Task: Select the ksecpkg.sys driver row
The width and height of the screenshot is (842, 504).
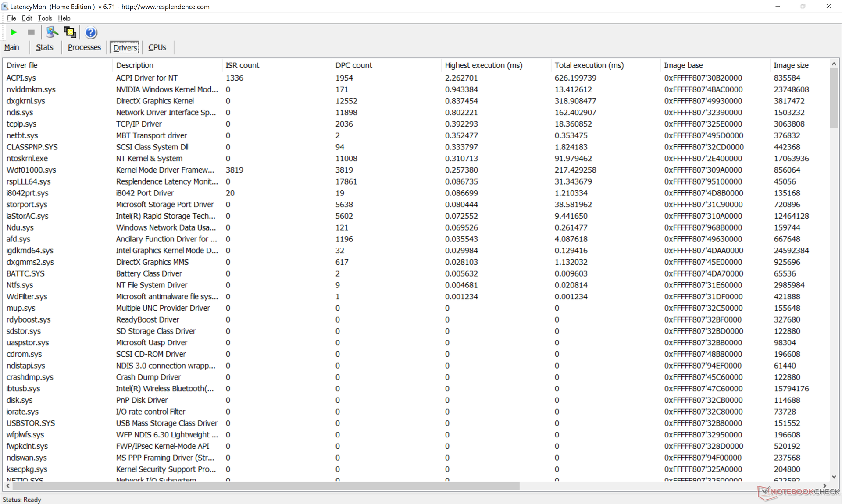Action: coord(416,469)
